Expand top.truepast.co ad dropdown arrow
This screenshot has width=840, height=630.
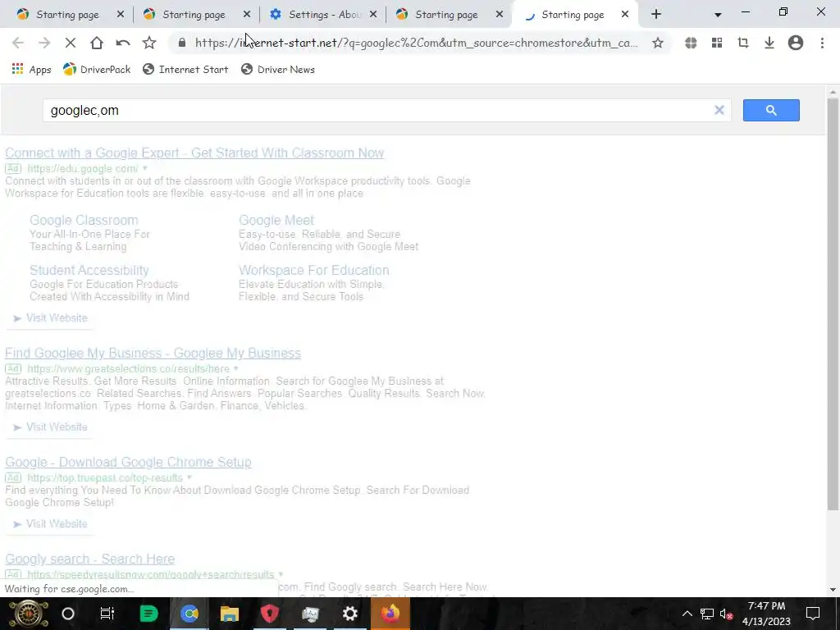click(189, 477)
